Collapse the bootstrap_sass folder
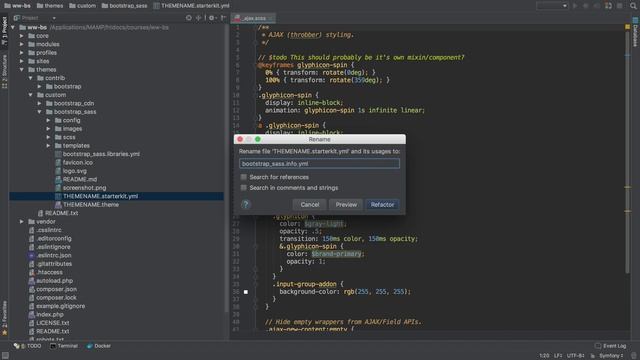The height and width of the screenshot is (360, 640). pyautogui.click(x=40, y=112)
